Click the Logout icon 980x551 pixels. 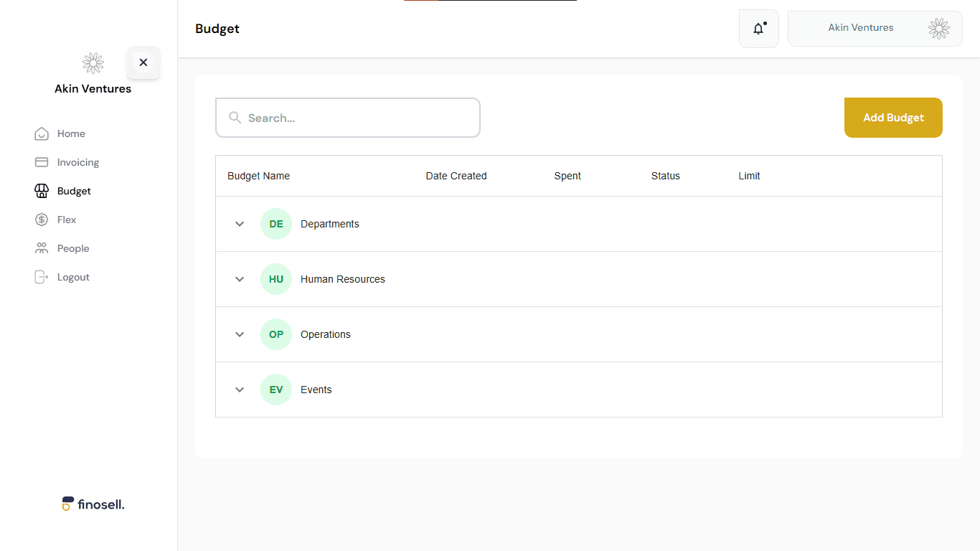point(42,277)
